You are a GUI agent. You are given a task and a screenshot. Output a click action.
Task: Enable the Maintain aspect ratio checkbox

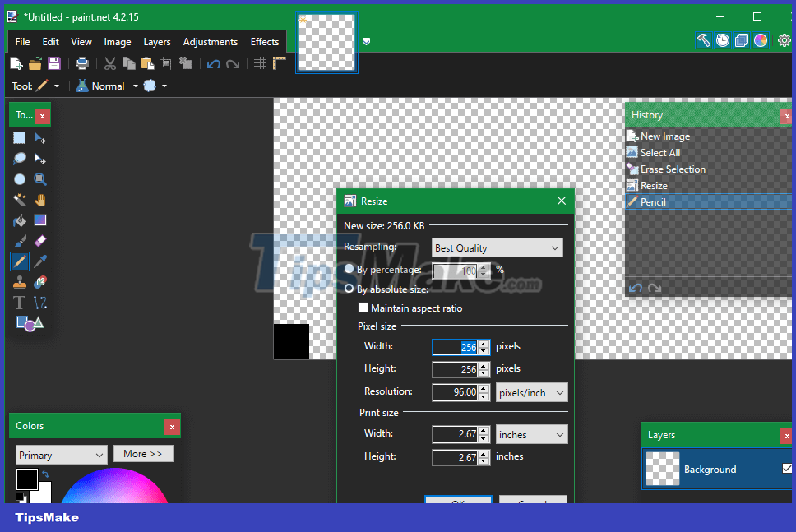(x=363, y=307)
